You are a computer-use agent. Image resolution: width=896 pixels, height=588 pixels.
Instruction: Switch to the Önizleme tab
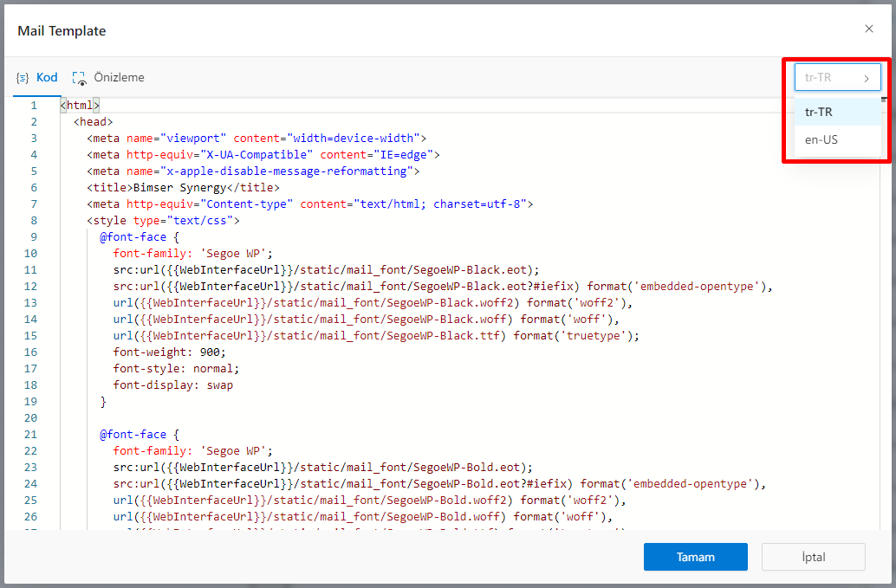pos(119,78)
